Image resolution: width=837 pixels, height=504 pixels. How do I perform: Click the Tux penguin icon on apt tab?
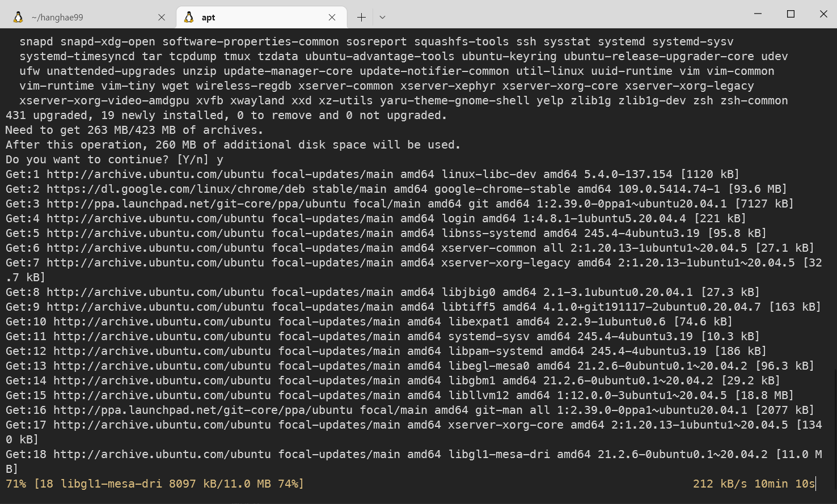point(189,17)
